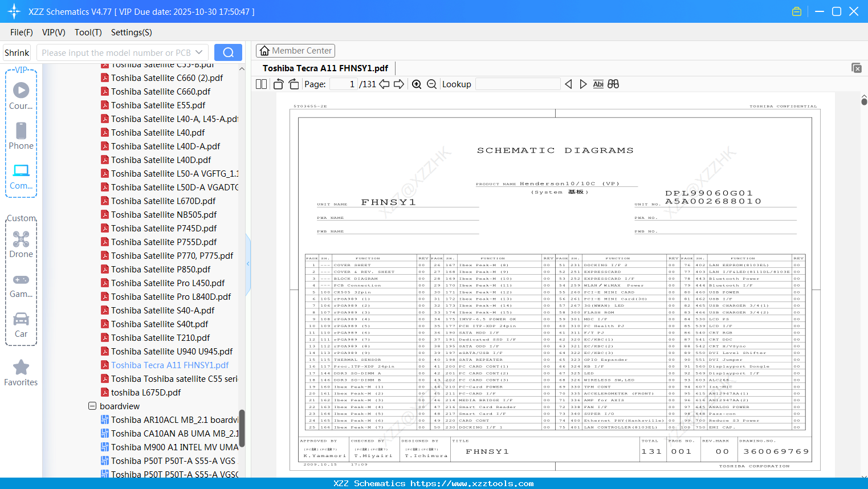Viewport: 868px width, 489px height.
Task: Select the Phone category icon
Action: [x=21, y=136]
